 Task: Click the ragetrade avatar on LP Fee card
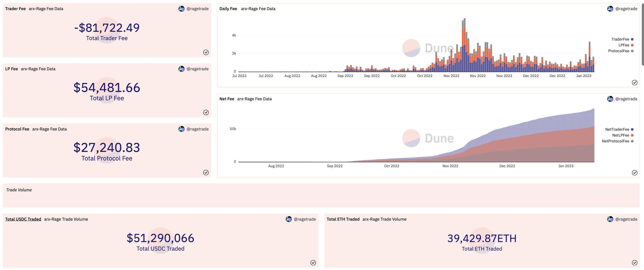click(x=181, y=69)
